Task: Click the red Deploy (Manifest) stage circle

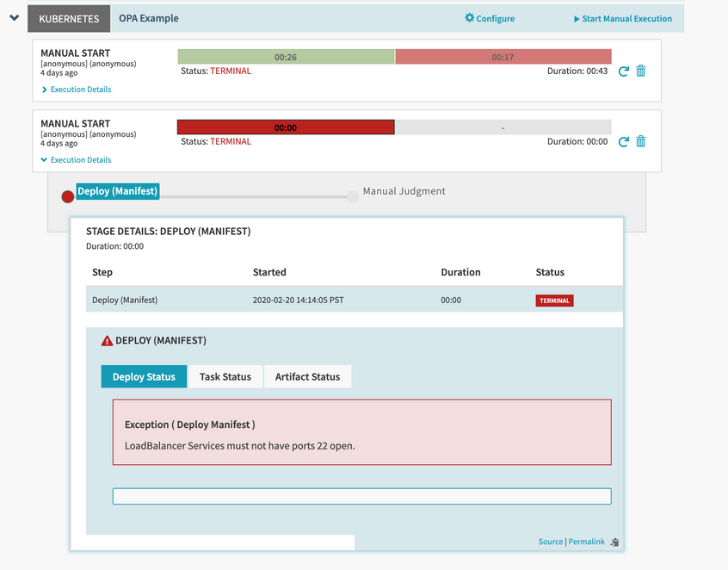Action: pos(68,196)
